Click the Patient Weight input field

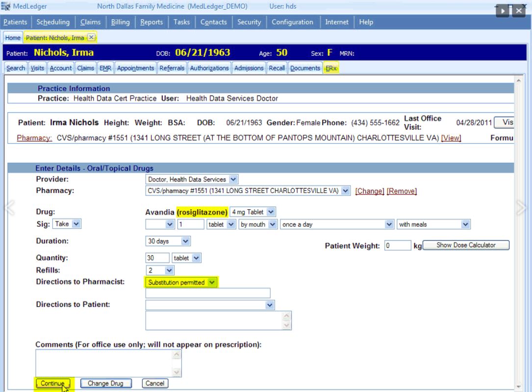[x=398, y=245]
